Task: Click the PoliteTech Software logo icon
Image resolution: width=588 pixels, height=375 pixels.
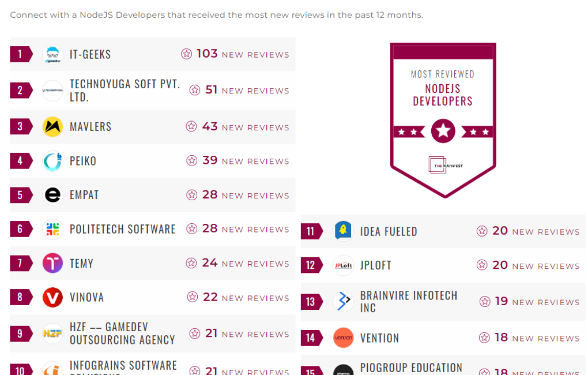Action: click(52, 229)
